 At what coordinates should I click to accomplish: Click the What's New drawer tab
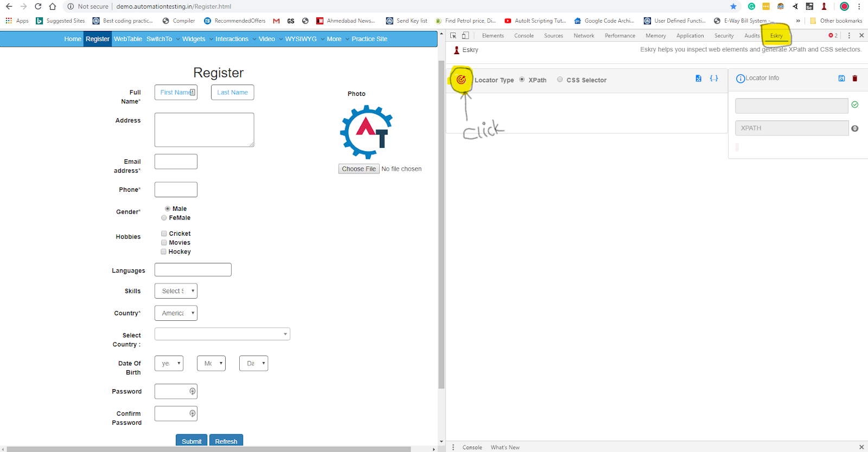tap(505, 447)
